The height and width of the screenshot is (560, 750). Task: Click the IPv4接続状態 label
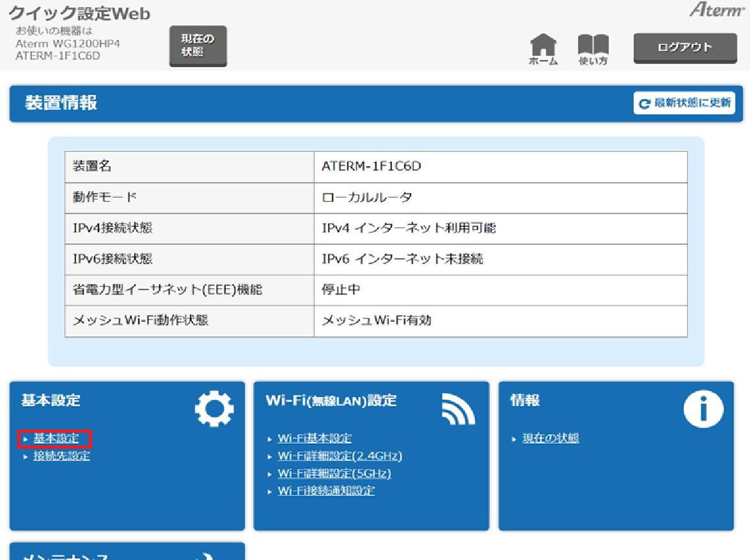click(113, 228)
